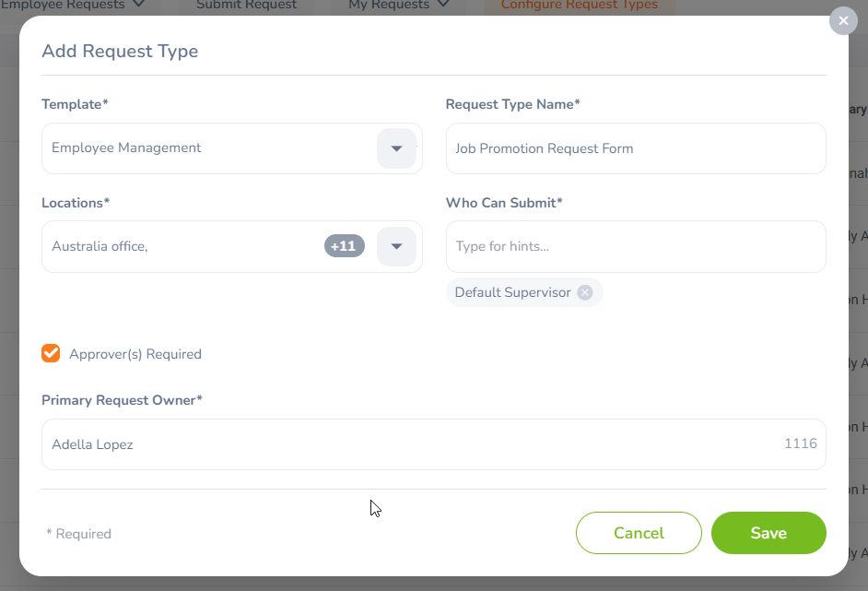This screenshot has height=591, width=868.
Task: Select the Job Promotion Request Form name field
Action: [x=636, y=148]
